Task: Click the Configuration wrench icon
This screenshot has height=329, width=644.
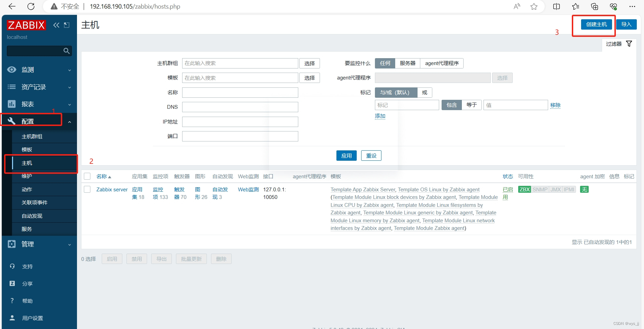Action: pyautogui.click(x=12, y=121)
